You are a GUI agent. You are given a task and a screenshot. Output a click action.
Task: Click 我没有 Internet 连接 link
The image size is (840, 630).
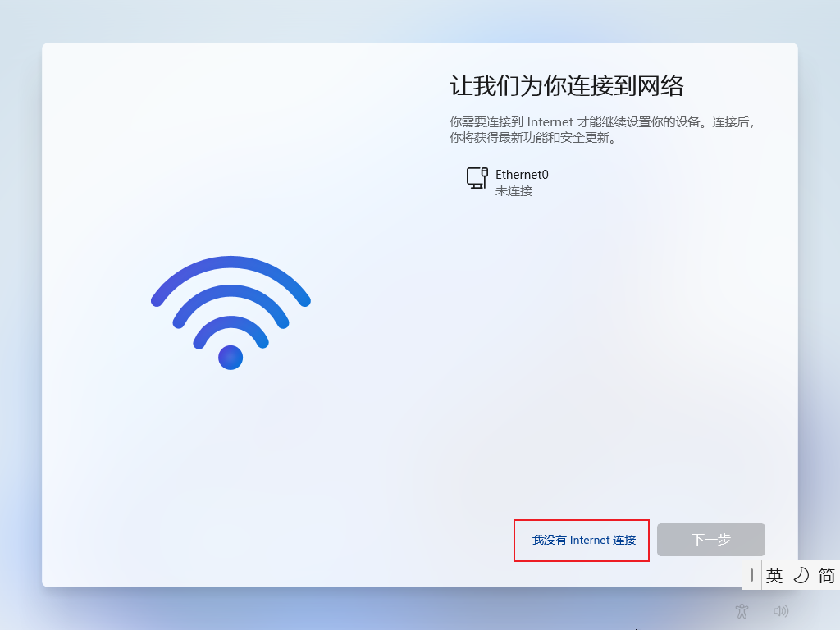583,540
